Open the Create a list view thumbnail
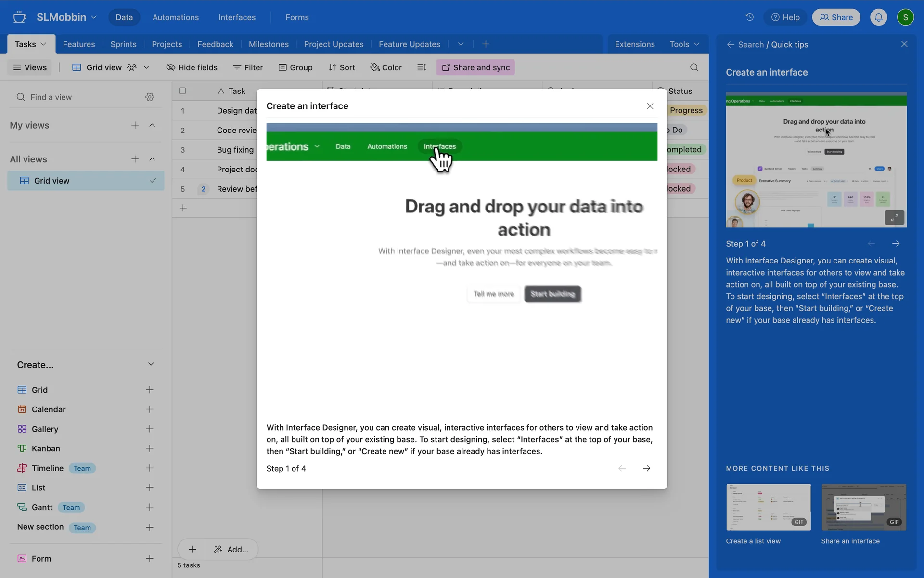The image size is (924, 578). pos(768,507)
